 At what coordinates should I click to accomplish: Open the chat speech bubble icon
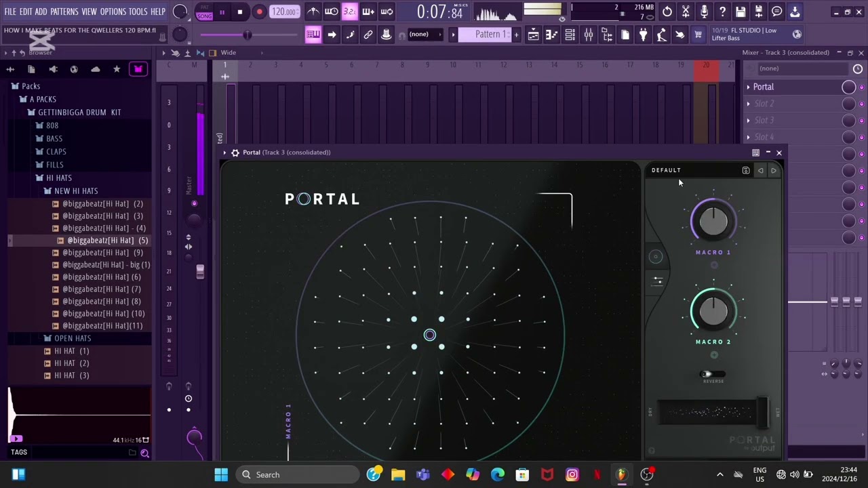777,12
